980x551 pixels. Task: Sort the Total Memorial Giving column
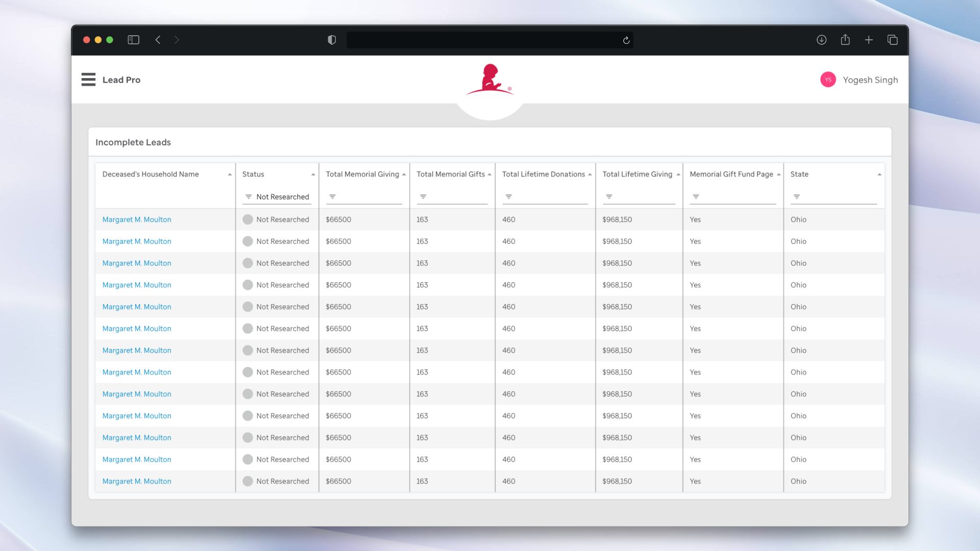404,174
